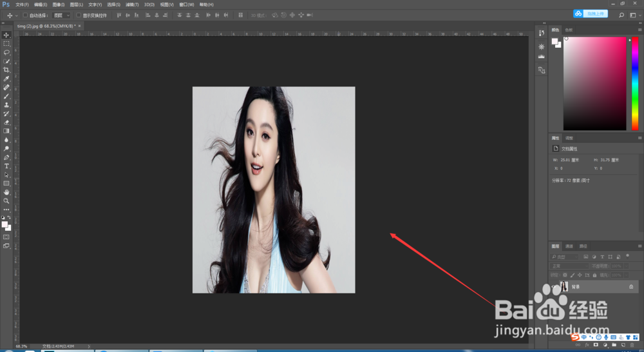Add a layer mask from panel footer
644x352 pixels.
click(596, 345)
